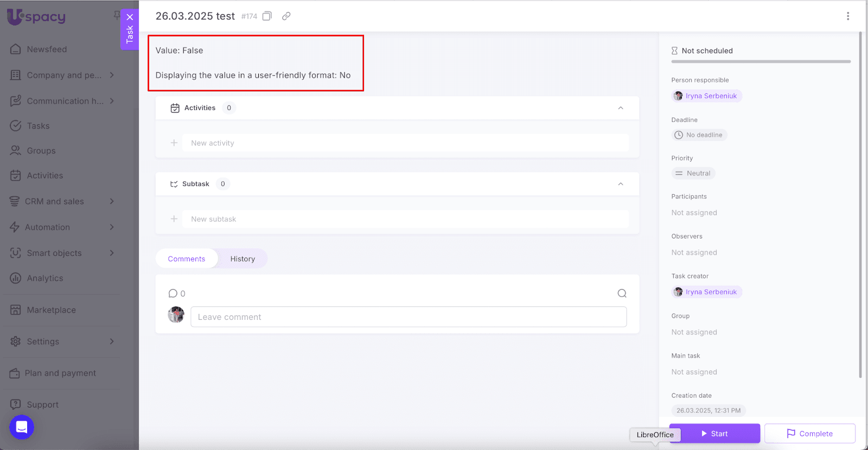Image resolution: width=868 pixels, height=450 pixels.
Task: Click the plus icon beside New activity
Action: pos(174,143)
